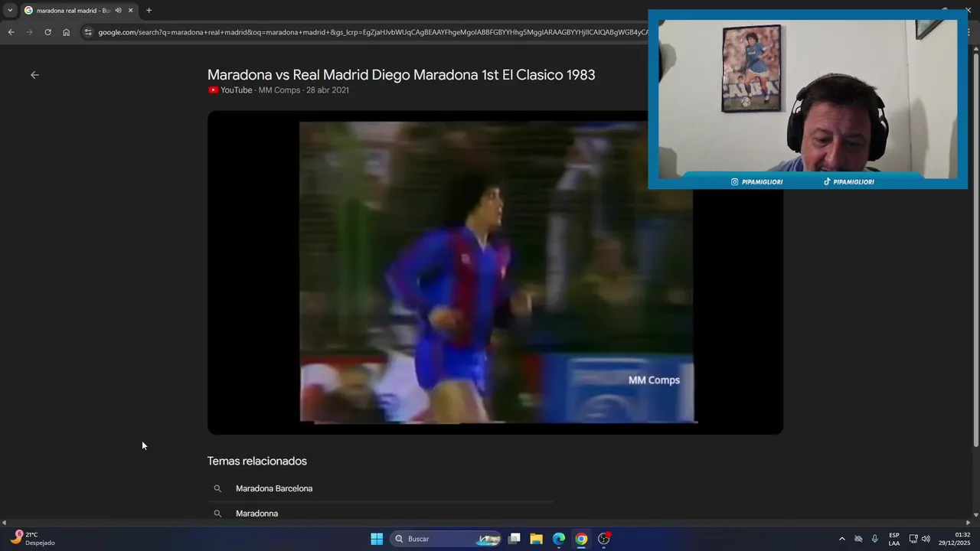Show hidden system tray icons
Viewport: 980px width, 551px height.
click(x=841, y=539)
